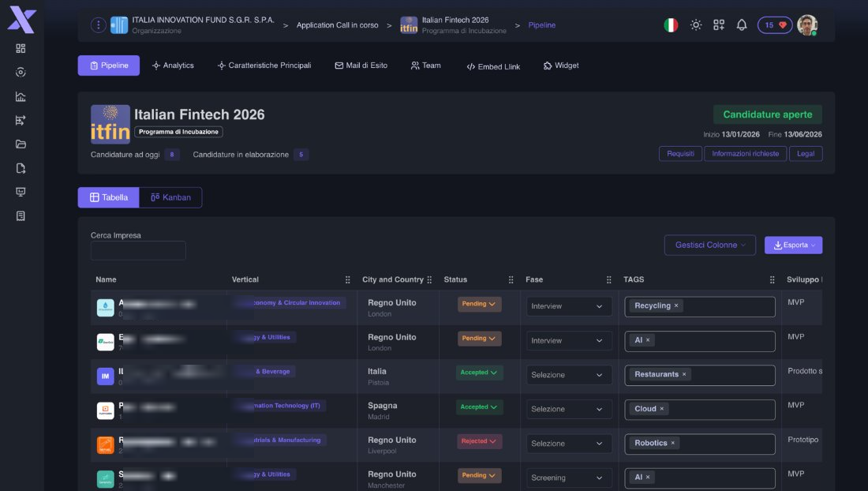Click the Italian flag language selector
This screenshot has width=868, height=491.
[x=671, y=25]
